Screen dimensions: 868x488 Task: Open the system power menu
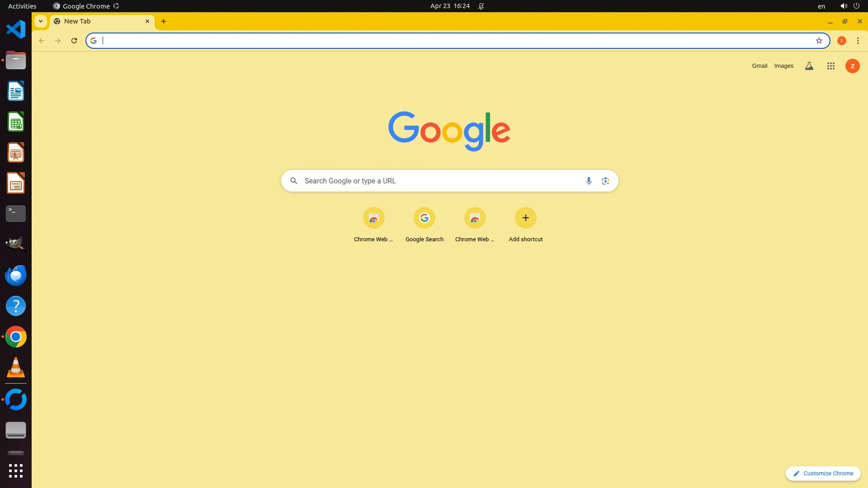click(856, 6)
